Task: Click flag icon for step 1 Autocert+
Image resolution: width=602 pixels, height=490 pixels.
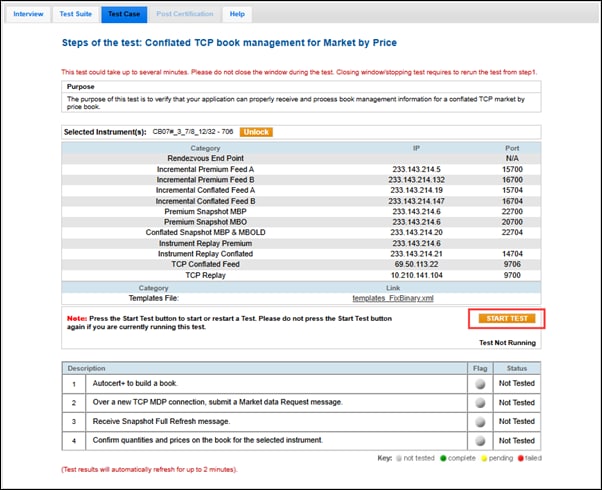Action: click(480, 382)
